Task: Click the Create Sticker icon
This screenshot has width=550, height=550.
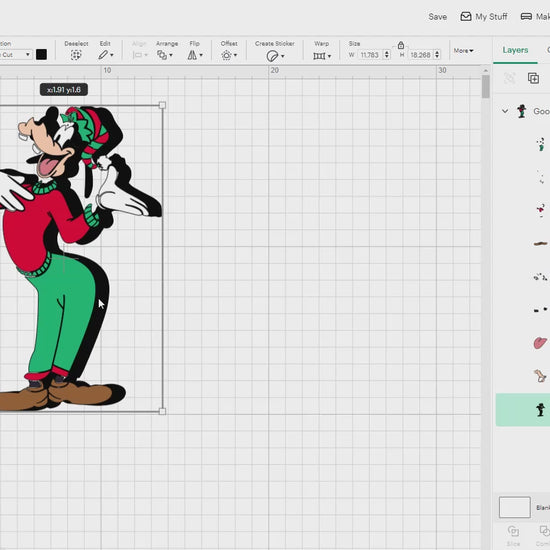Action: pos(272,56)
